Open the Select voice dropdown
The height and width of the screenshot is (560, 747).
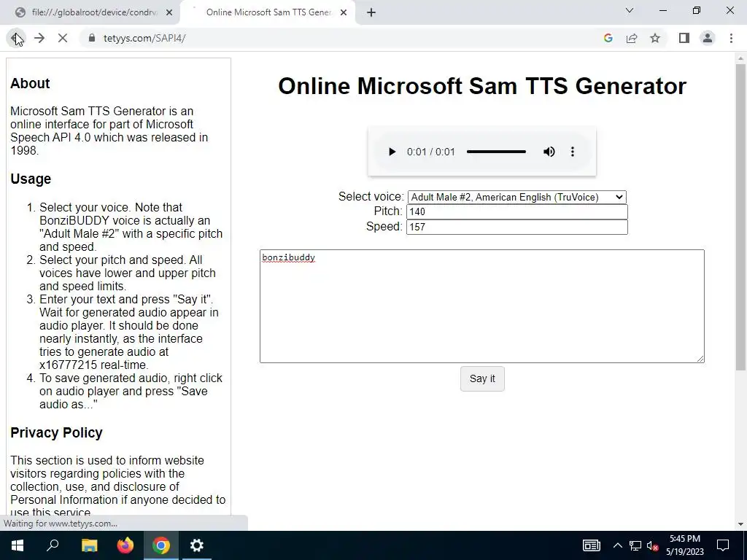coord(517,197)
